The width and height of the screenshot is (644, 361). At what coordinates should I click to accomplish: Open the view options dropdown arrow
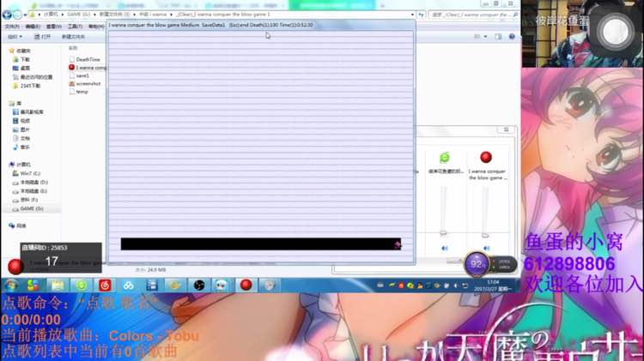coord(485,37)
